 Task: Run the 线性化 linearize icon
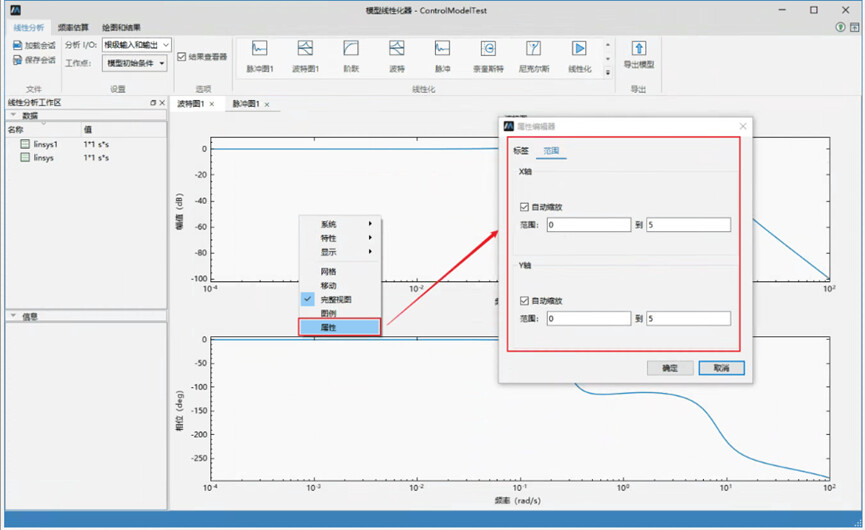579,49
